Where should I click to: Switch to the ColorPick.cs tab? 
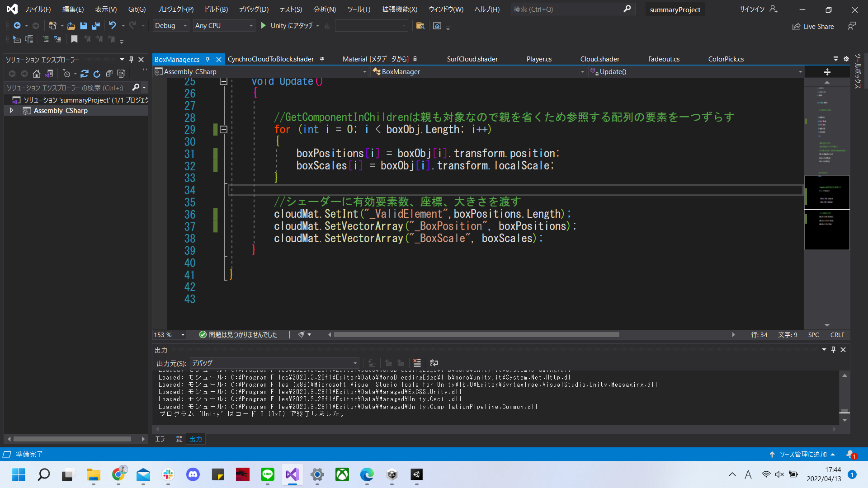[x=726, y=59]
